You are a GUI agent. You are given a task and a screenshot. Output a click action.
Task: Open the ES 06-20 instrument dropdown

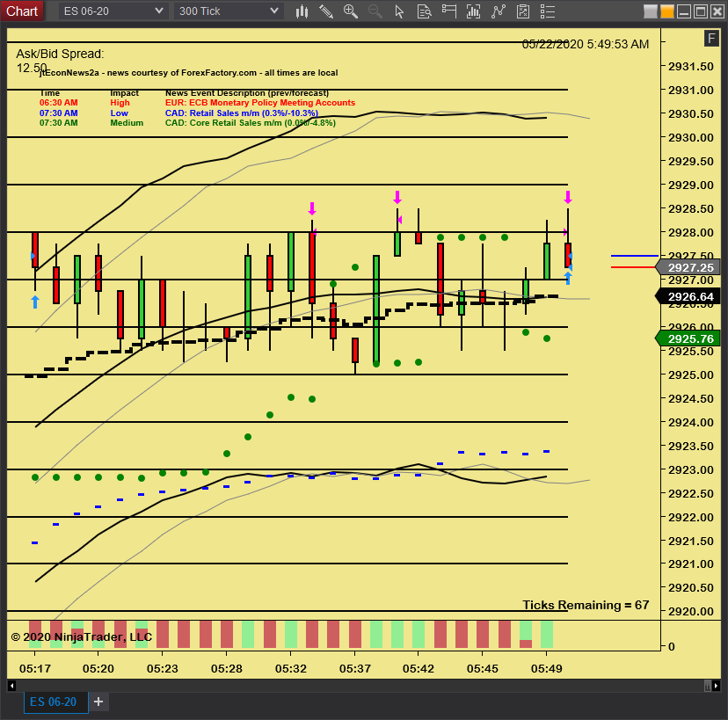(x=113, y=11)
